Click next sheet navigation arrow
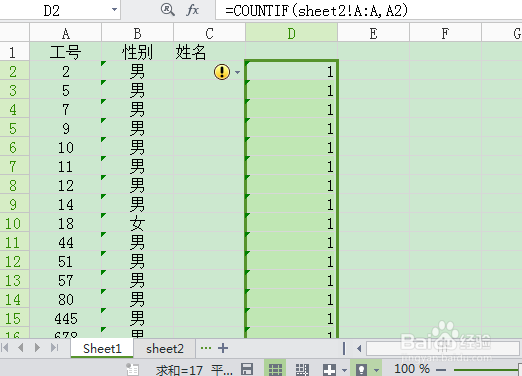This screenshot has height=376, width=522. point(37,348)
